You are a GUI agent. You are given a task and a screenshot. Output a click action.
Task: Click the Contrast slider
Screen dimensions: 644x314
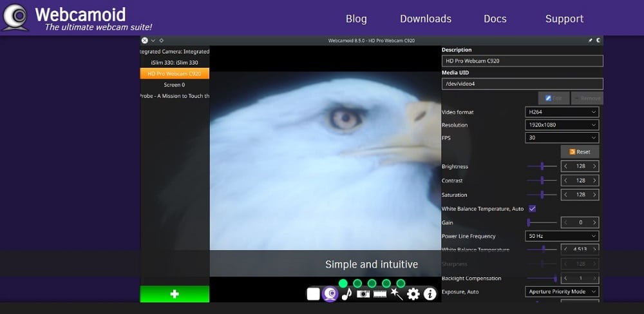[x=542, y=180]
